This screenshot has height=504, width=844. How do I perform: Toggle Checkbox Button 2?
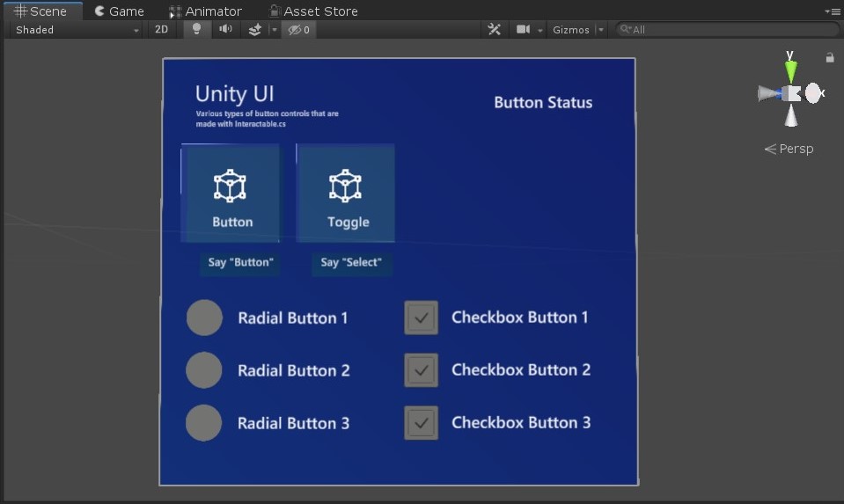(x=421, y=370)
